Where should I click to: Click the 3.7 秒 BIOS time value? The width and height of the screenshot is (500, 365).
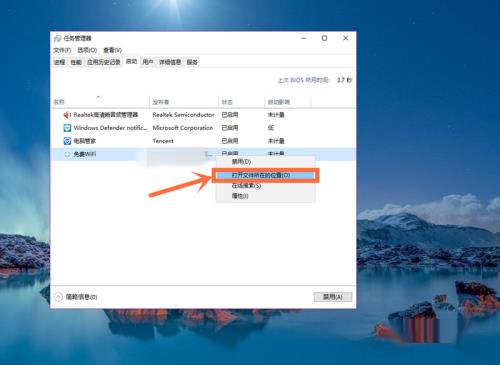(x=344, y=80)
